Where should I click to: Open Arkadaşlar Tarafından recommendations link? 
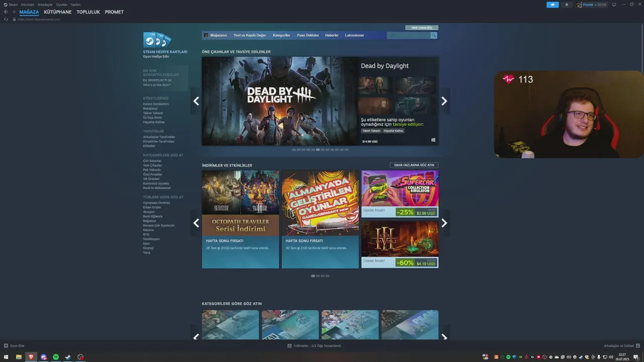click(x=159, y=137)
